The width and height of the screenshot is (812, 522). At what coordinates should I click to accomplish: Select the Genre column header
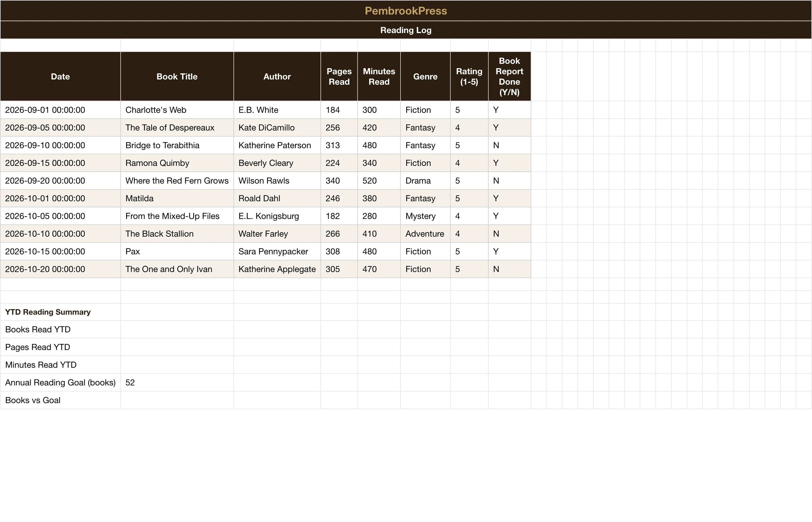(425, 77)
